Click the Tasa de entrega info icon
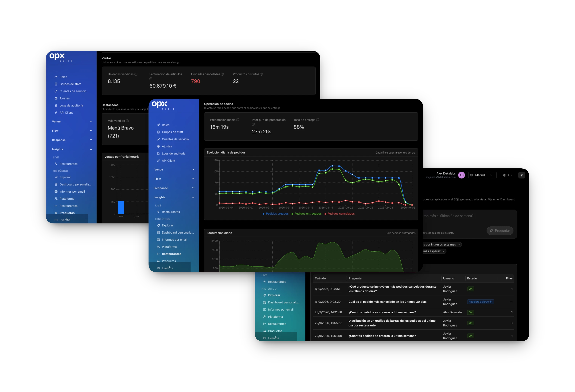575x392 pixels. 318,120
